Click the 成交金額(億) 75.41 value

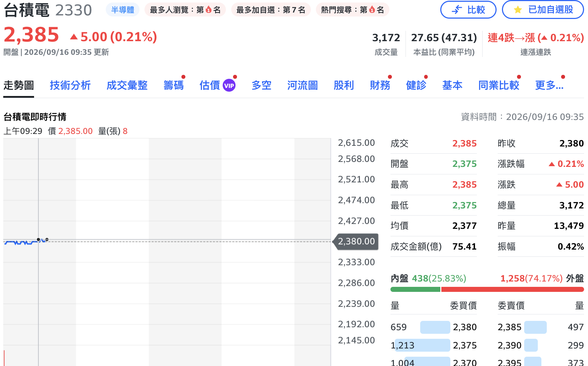[464, 247]
